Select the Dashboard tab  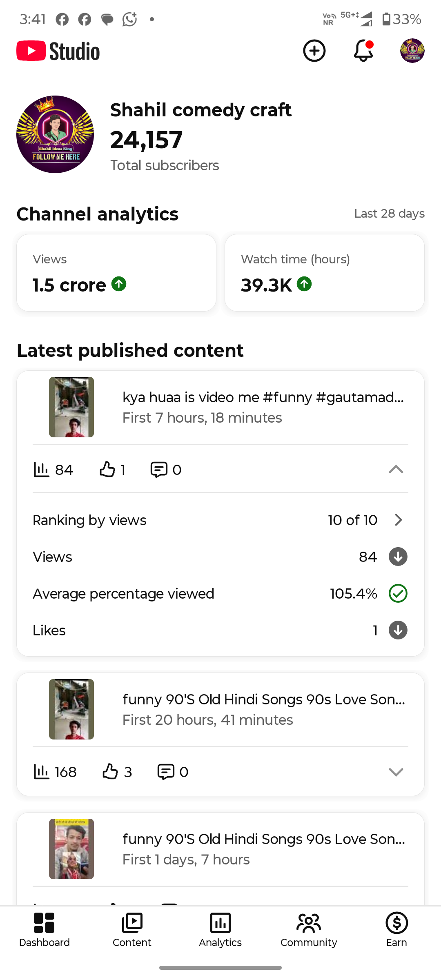(x=44, y=930)
